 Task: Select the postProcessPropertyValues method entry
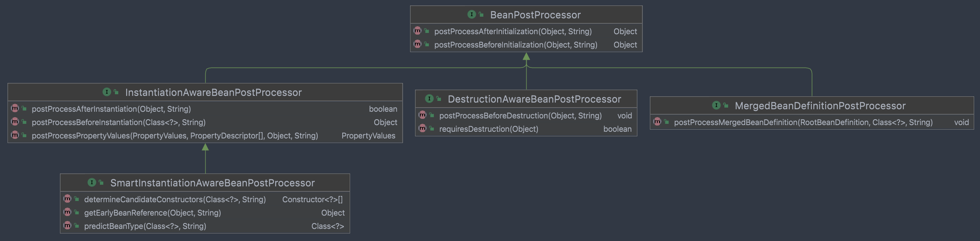tap(175, 136)
